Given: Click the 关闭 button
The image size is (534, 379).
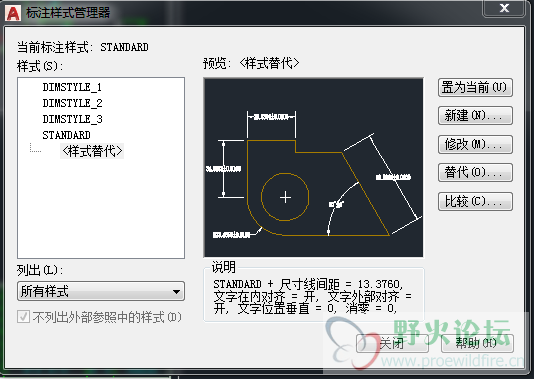Looking at the screenshot, I should coord(392,343).
